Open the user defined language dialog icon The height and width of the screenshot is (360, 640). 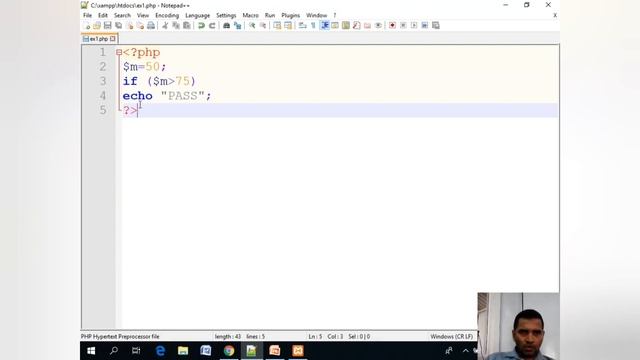335,26
